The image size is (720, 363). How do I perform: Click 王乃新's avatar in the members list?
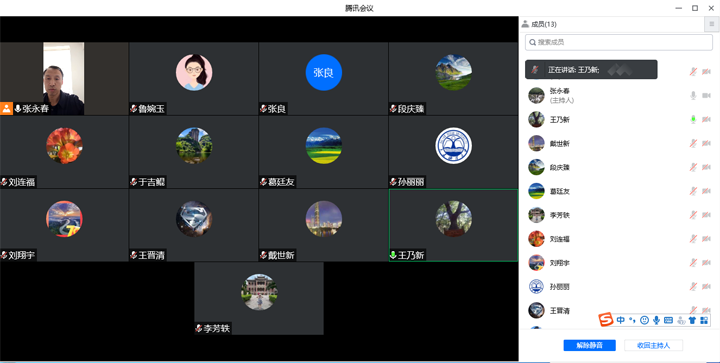[536, 119]
